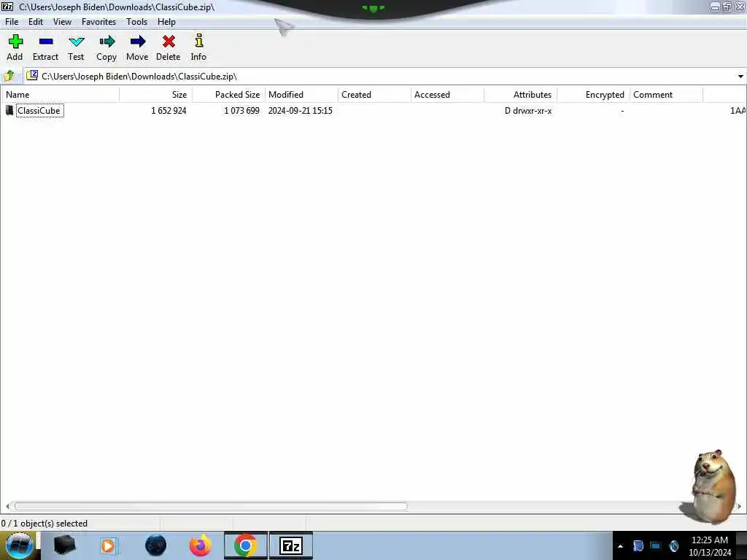
Task: Run the Test archive icon
Action: [x=76, y=42]
